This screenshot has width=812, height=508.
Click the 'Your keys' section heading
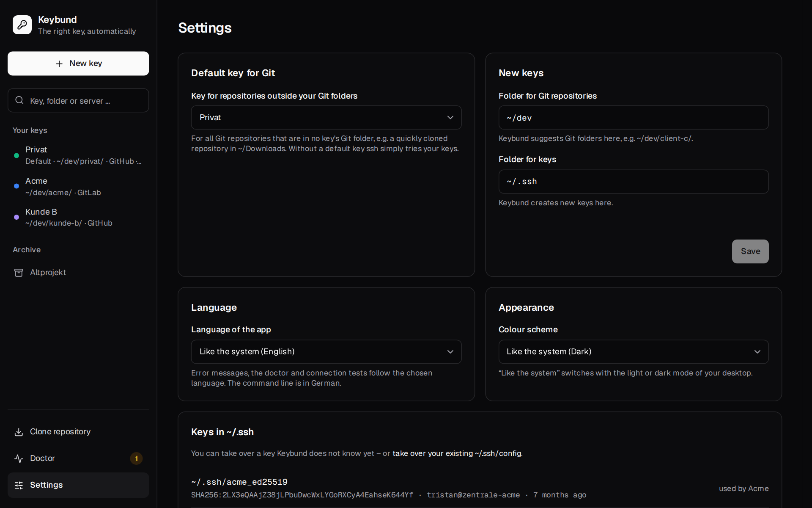coord(30,130)
